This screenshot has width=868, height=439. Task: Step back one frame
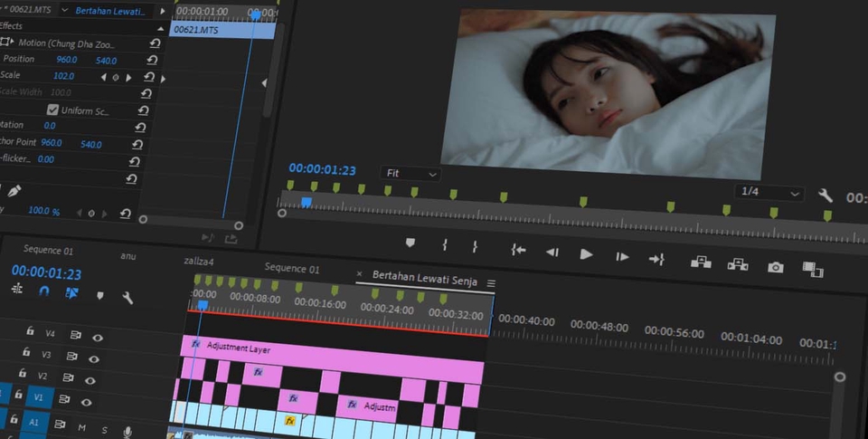[552, 253]
